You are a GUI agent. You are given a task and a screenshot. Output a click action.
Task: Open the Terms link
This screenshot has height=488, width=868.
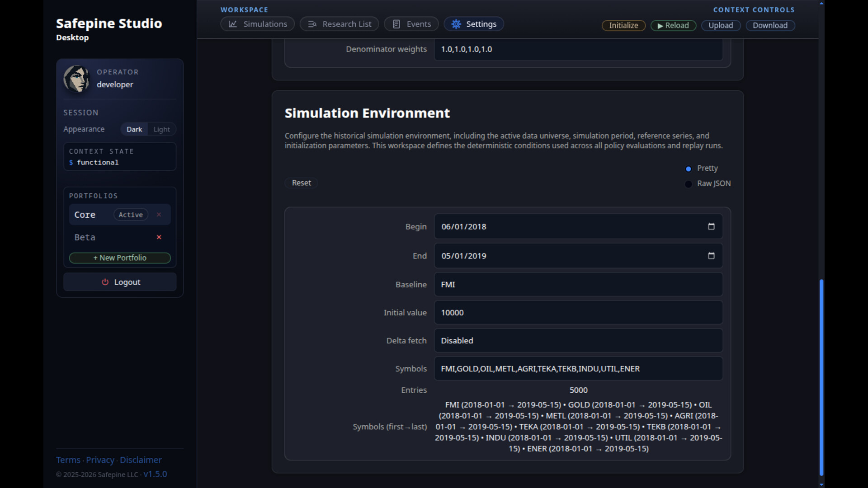(68, 460)
